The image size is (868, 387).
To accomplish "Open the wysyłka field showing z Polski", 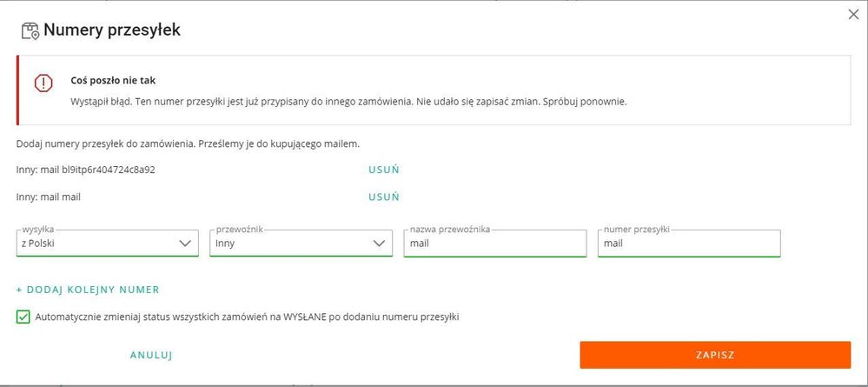I will (108, 244).
